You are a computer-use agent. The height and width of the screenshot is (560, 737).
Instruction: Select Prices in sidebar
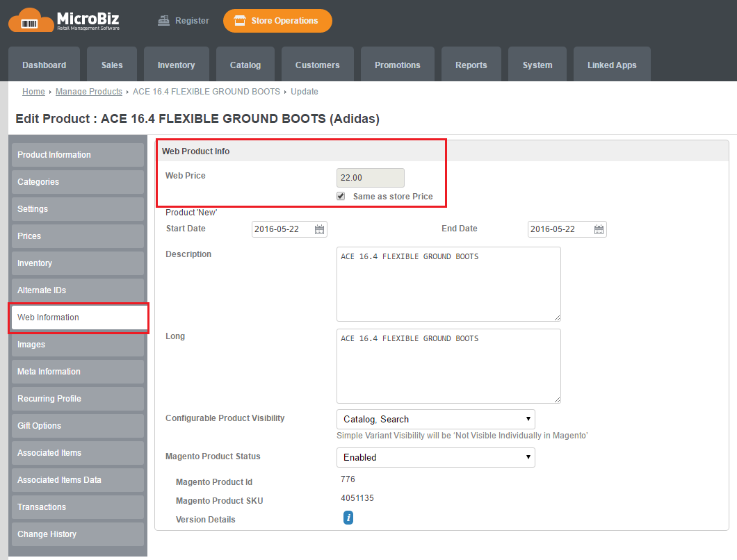tap(78, 236)
